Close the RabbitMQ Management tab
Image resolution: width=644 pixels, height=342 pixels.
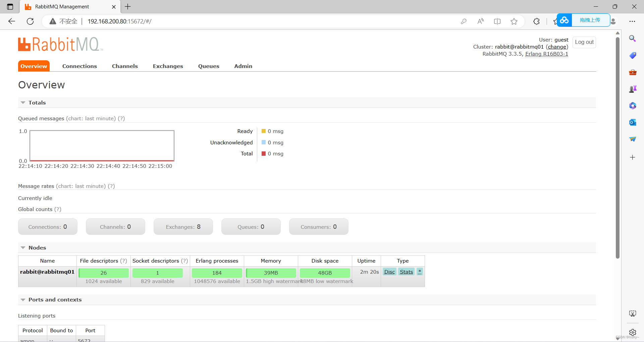(x=114, y=7)
